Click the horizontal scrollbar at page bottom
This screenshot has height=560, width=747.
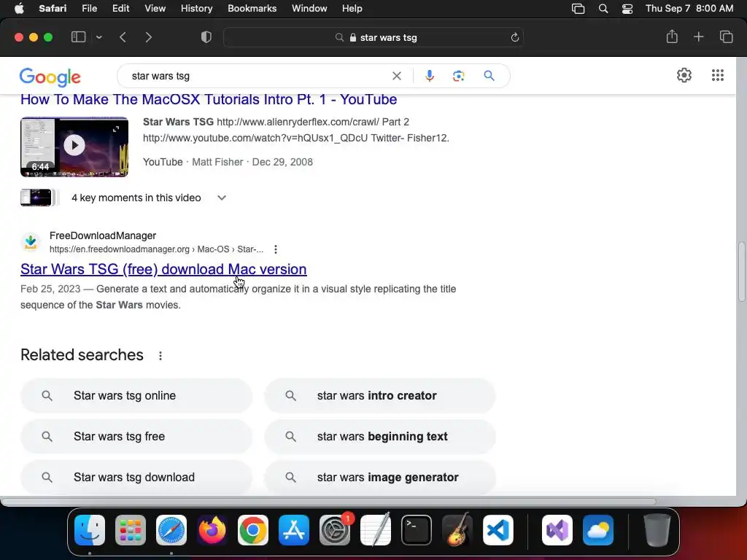point(329,502)
